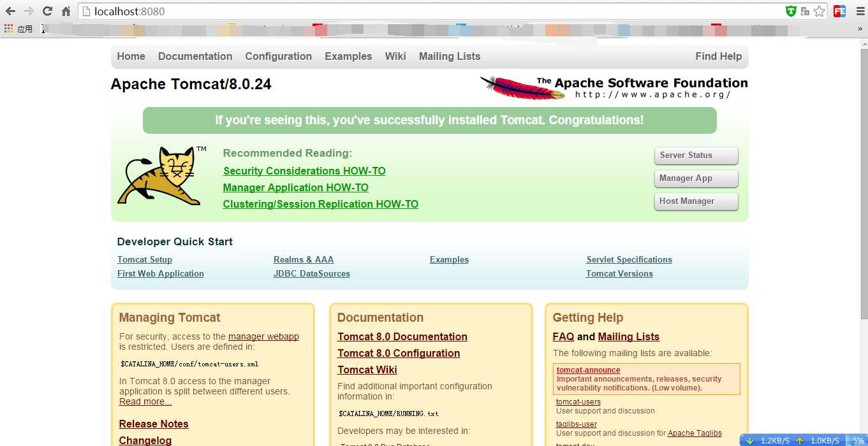Open the tomcat-announce mailing list link
This screenshot has height=446, width=868.
(x=588, y=370)
